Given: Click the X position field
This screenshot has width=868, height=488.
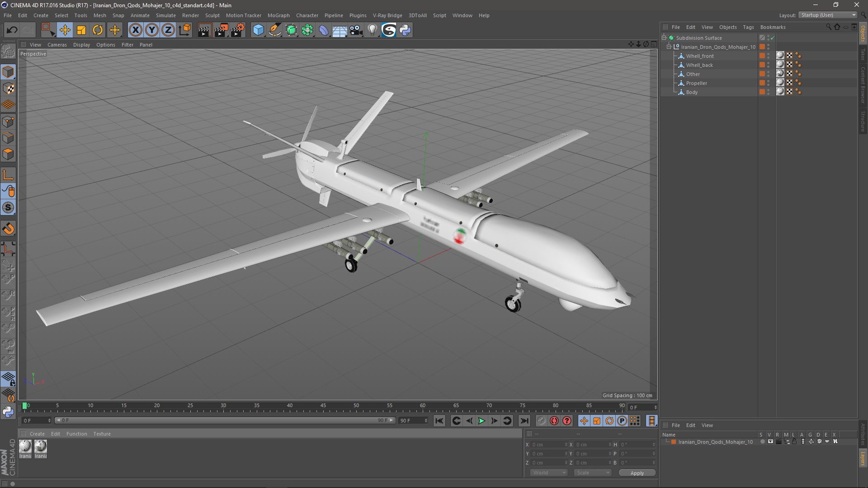Looking at the screenshot, I should coord(549,445).
